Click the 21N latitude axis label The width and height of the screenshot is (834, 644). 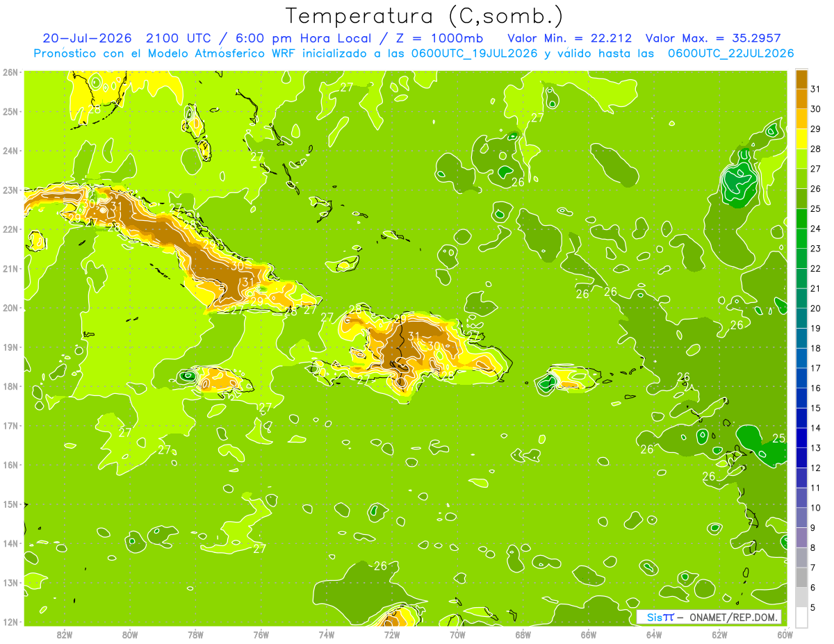tap(10, 268)
